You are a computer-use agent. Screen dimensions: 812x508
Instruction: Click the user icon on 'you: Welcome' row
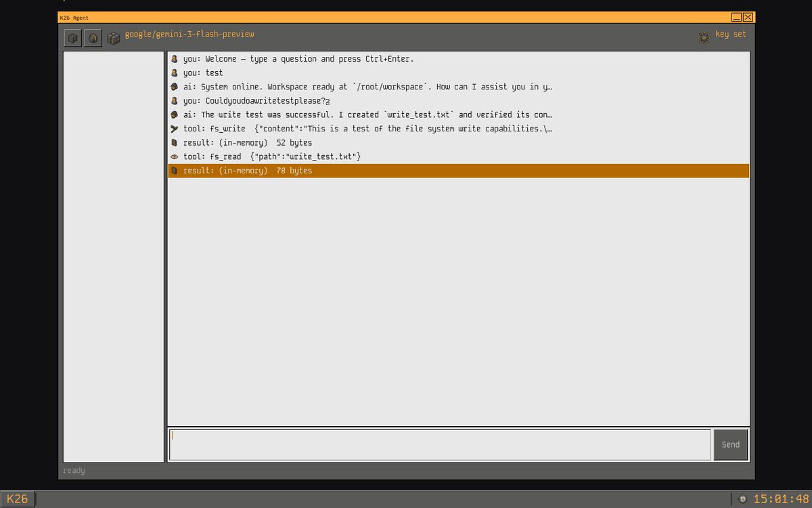click(174, 59)
